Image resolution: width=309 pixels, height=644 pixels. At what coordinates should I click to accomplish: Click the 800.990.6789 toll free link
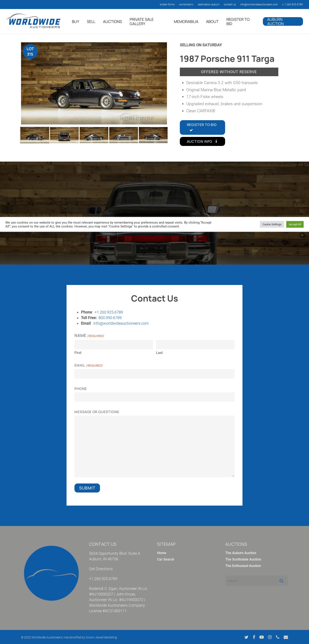click(110, 318)
